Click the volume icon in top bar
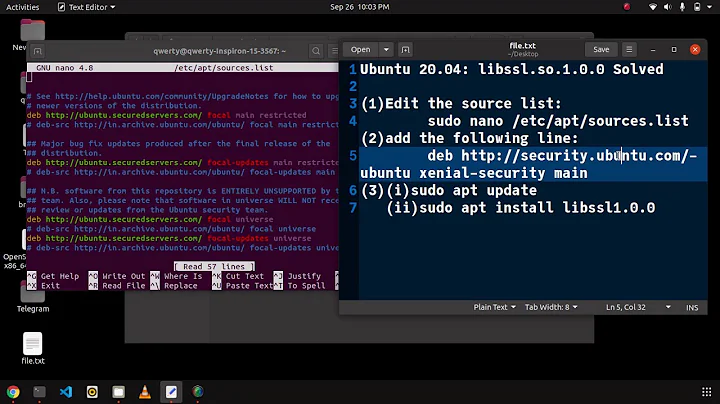This screenshot has width=720, height=404. [x=667, y=7]
